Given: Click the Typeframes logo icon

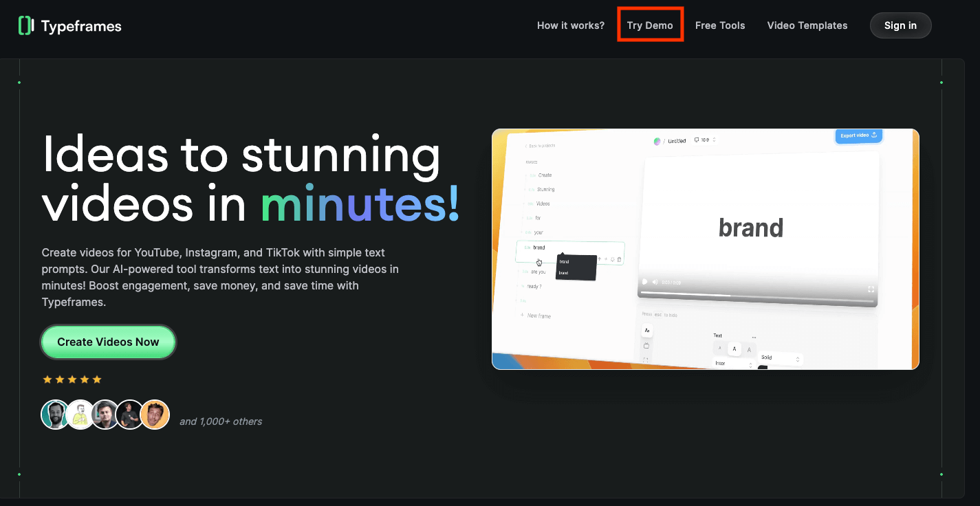Looking at the screenshot, I should pos(25,25).
